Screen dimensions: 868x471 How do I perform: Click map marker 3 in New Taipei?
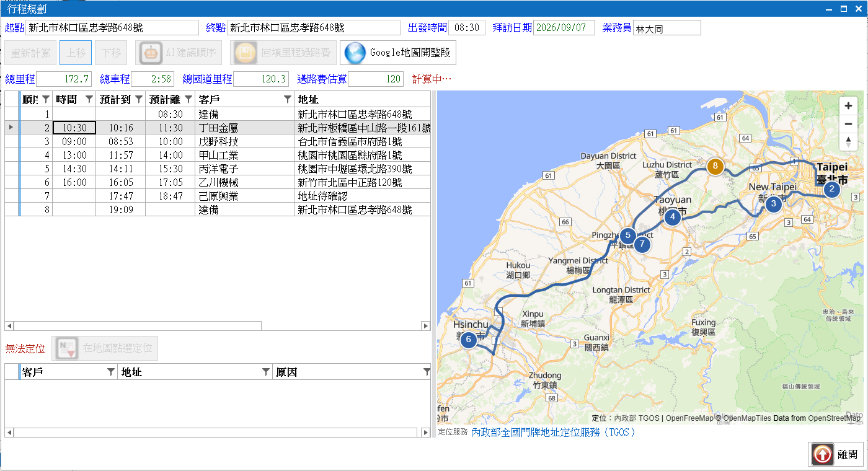(773, 203)
